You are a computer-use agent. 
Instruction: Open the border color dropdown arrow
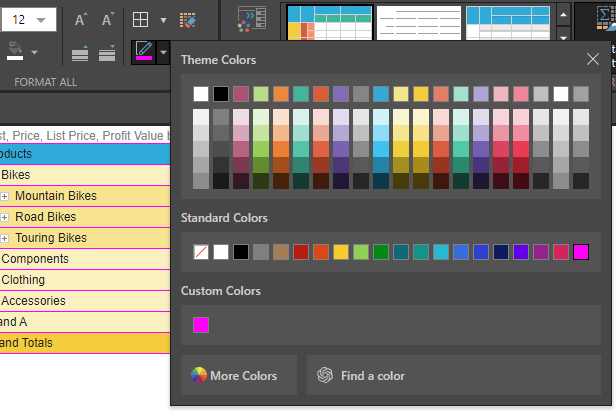click(163, 50)
